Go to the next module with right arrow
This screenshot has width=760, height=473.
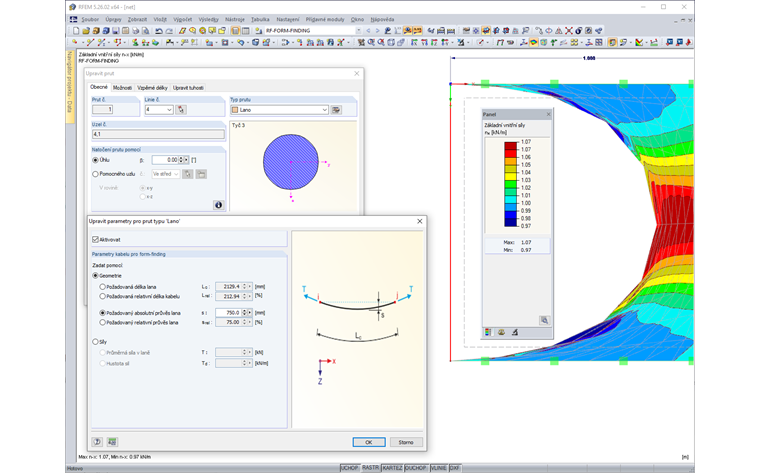(378, 31)
